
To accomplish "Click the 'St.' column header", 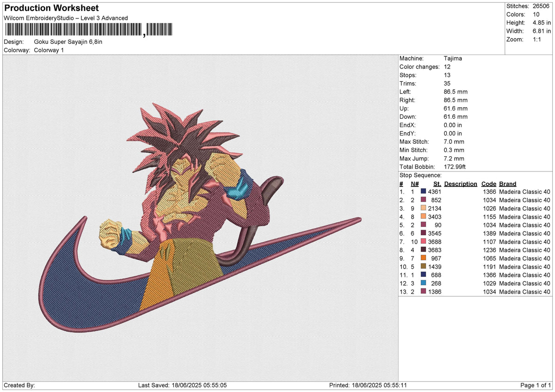I will click(x=437, y=184).
